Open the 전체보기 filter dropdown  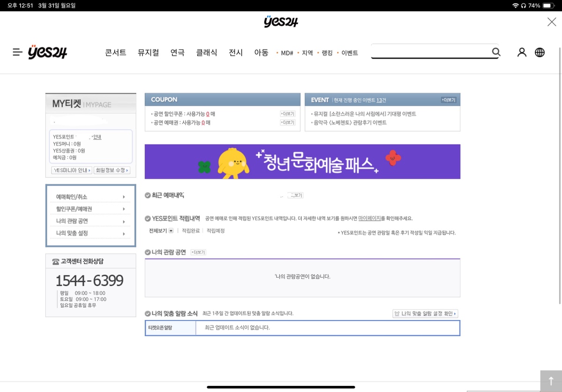(x=161, y=231)
